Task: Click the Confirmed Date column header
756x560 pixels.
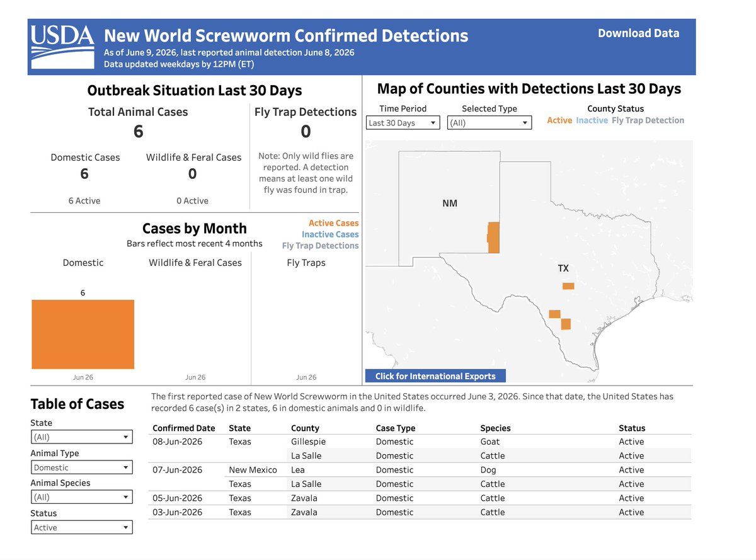Action: [184, 428]
